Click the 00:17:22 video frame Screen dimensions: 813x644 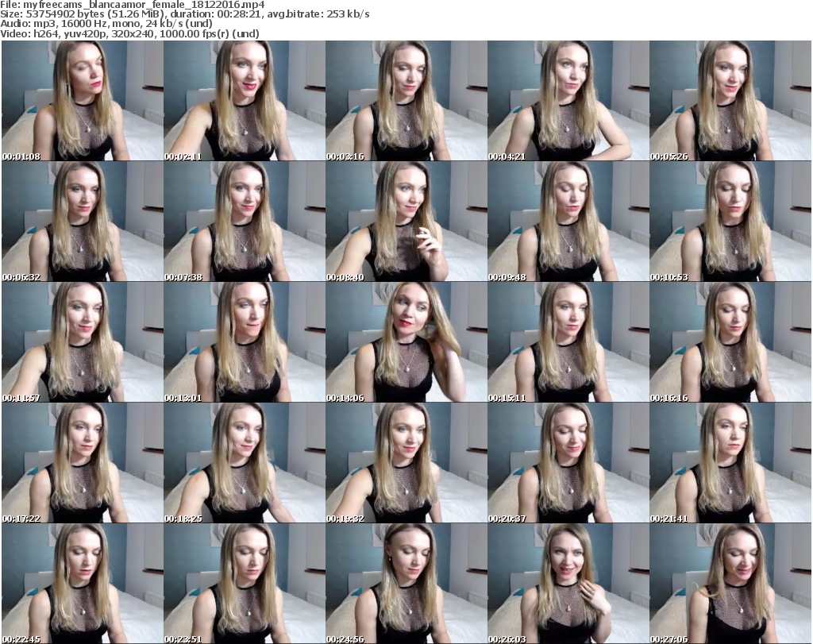coord(83,463)
